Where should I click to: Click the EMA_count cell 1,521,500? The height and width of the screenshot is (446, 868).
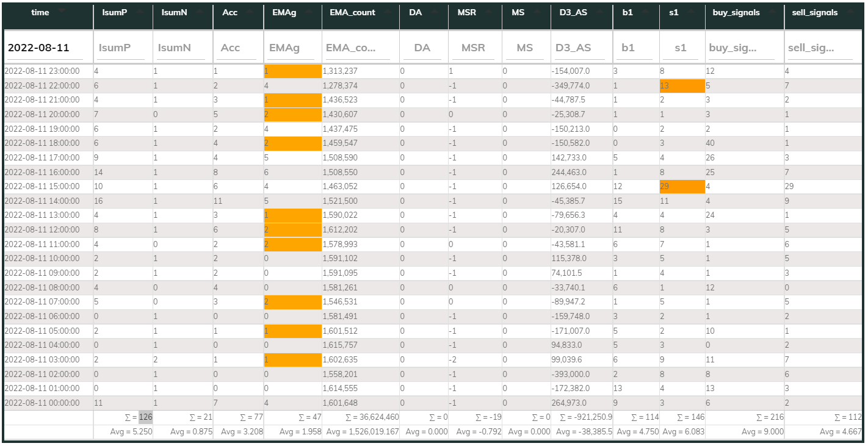pyautogui.click(x=360, y=201)
